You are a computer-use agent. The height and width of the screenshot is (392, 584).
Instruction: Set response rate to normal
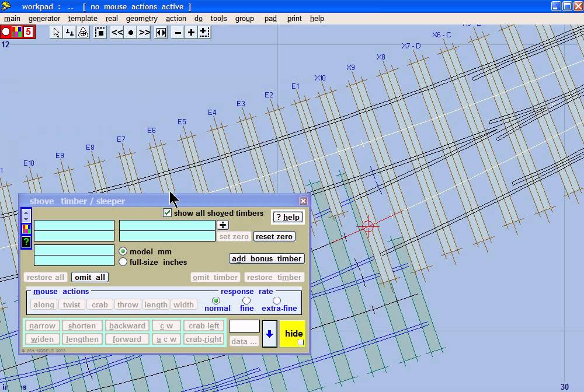[x=216, y=300]
